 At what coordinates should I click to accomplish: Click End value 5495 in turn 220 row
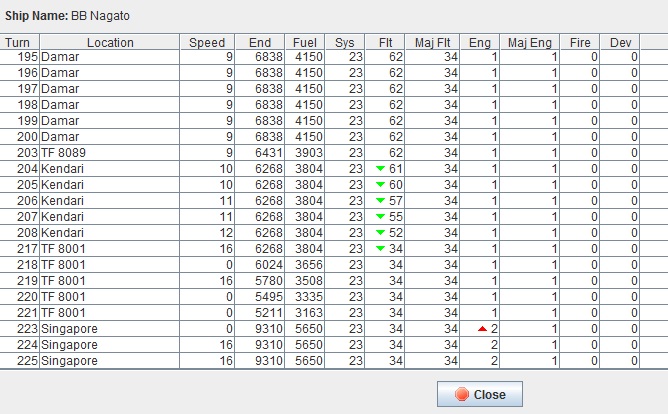point(259,296)
